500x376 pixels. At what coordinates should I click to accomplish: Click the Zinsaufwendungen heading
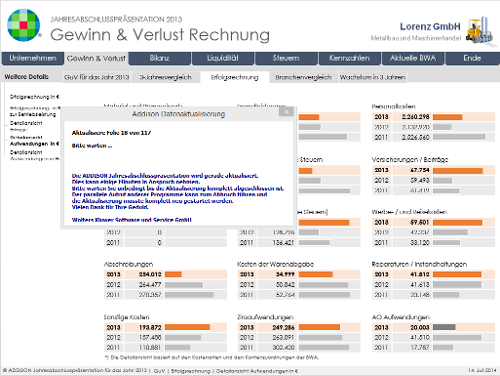pyautogui.click(x=265, y=317)
